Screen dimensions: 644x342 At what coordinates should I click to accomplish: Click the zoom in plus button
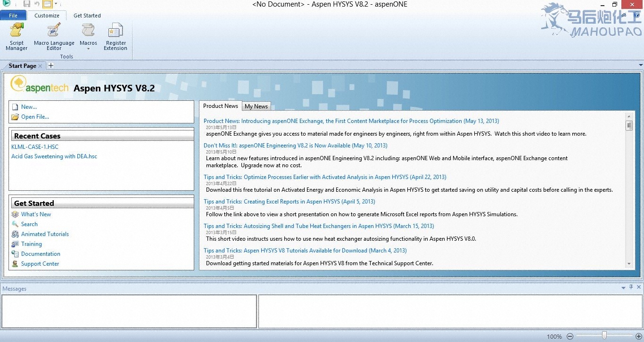[639, 336]
